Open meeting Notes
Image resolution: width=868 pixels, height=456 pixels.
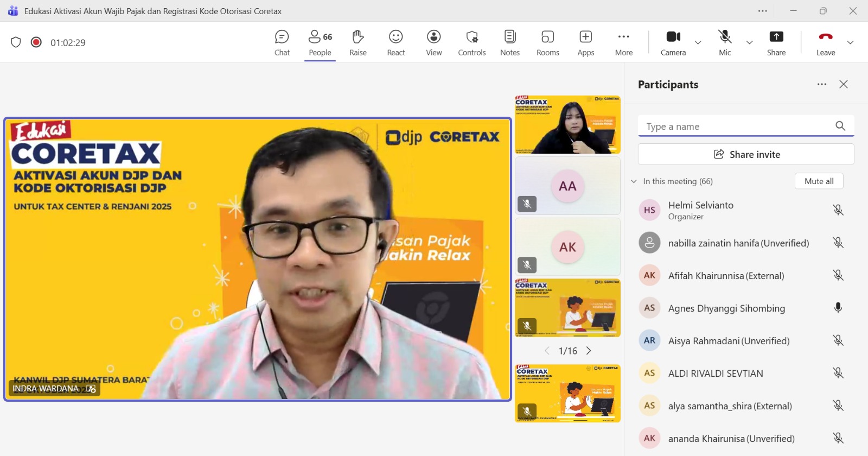[510, 42]
